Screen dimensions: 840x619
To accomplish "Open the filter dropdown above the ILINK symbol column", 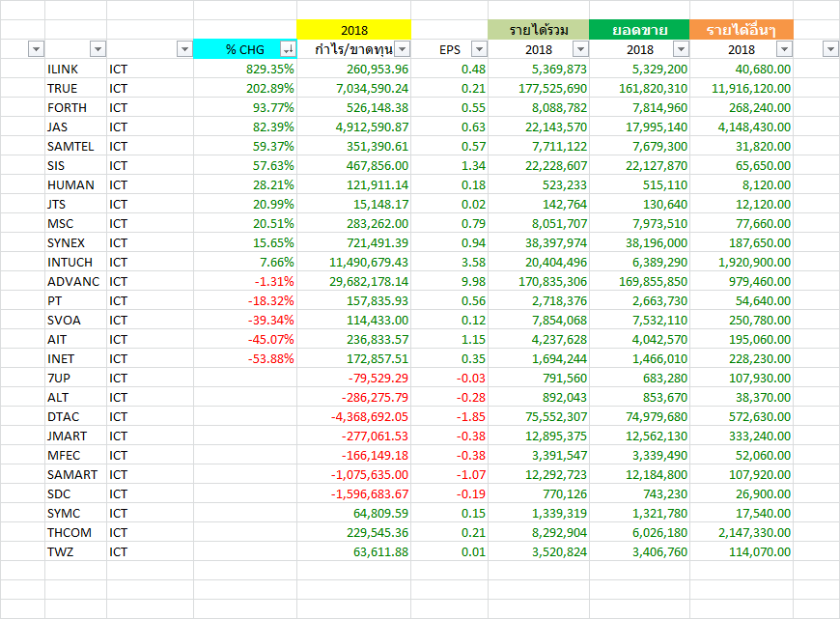I will point(98,49).
